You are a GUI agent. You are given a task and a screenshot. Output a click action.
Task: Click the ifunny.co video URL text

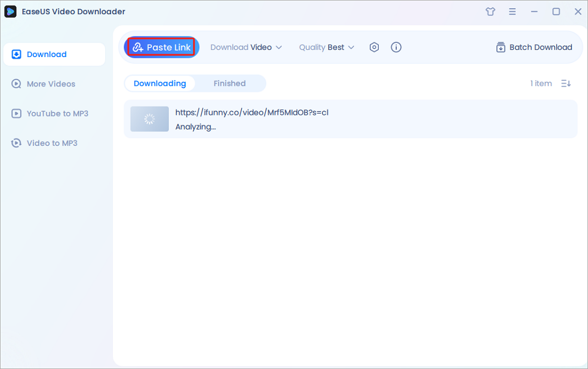pos(252,112)
